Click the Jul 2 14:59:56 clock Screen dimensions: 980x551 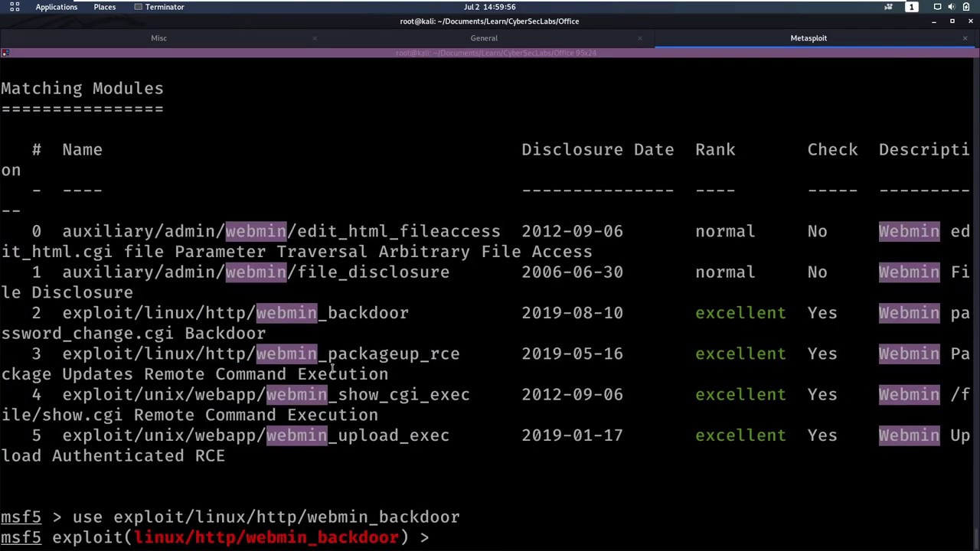pyautogui.click(x=490, y=7)
